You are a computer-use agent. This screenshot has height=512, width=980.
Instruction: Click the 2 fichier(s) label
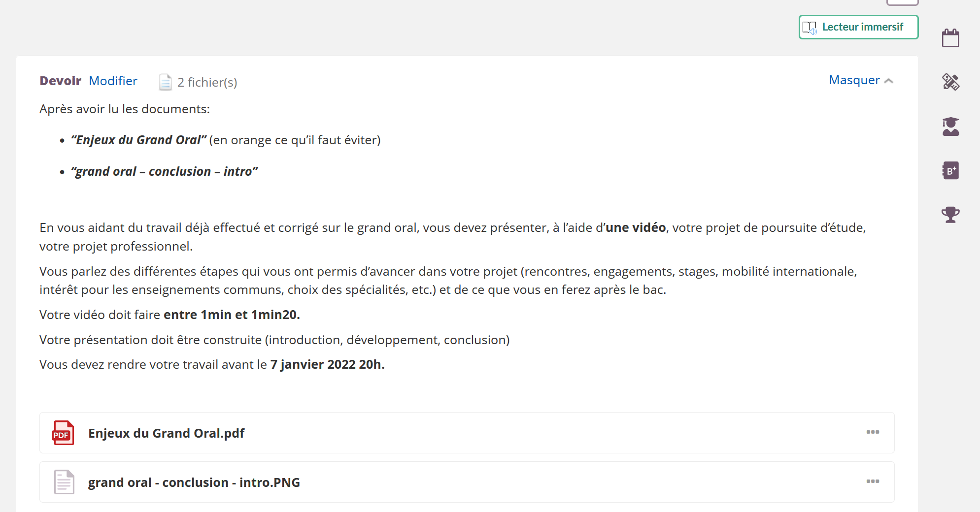pyautogui.click(x=207, y=82)
